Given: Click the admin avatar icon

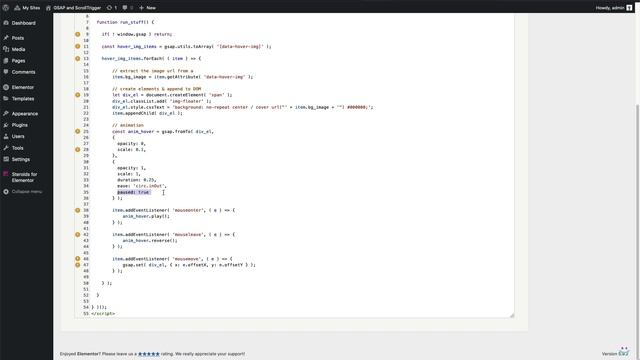Looking at the screenshot, I should [x=629, y=8].
